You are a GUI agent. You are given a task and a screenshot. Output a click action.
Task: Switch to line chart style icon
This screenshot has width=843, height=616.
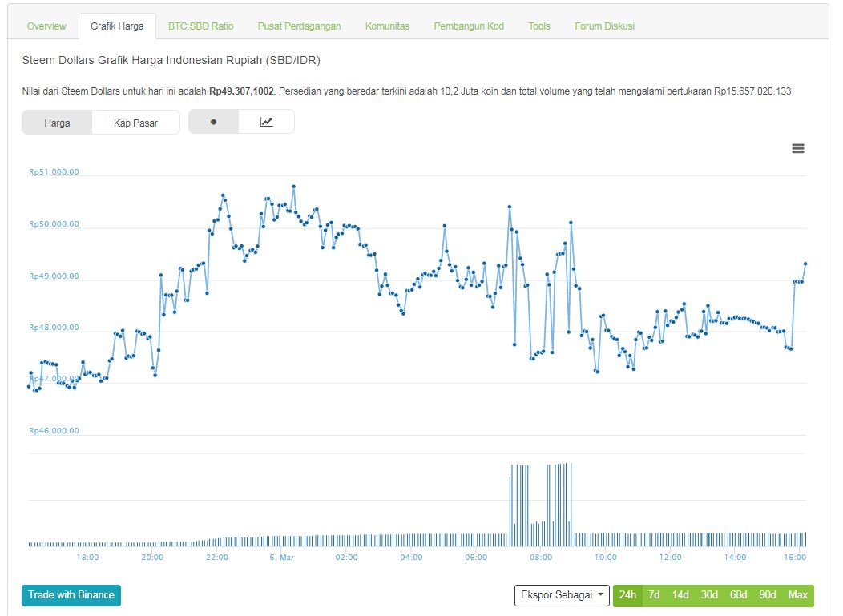[x=267, y=122]
